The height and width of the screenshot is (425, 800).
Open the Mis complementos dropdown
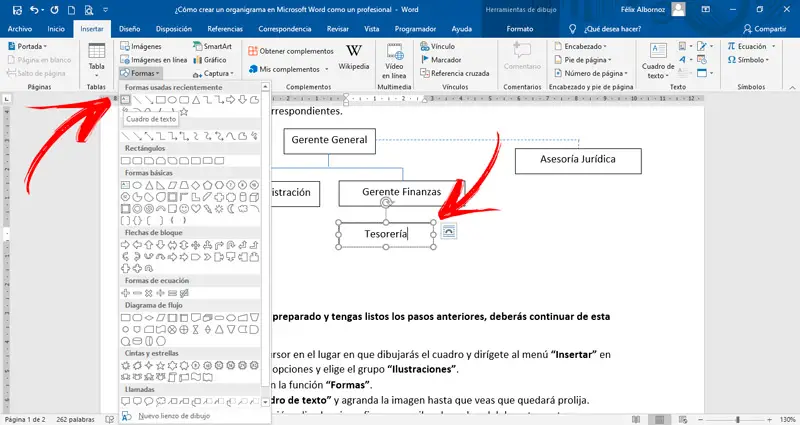[289, 69]
